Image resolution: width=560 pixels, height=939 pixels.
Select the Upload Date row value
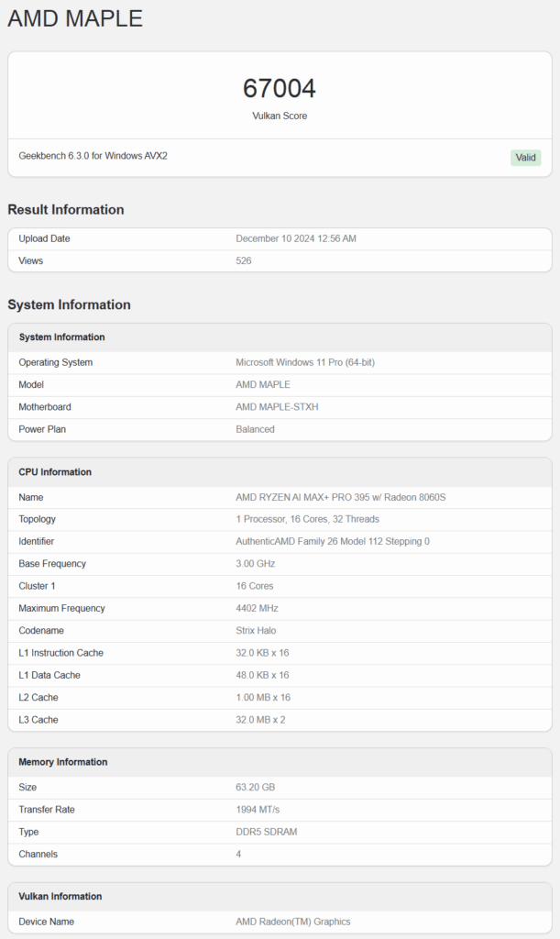[x=295, y=238]
